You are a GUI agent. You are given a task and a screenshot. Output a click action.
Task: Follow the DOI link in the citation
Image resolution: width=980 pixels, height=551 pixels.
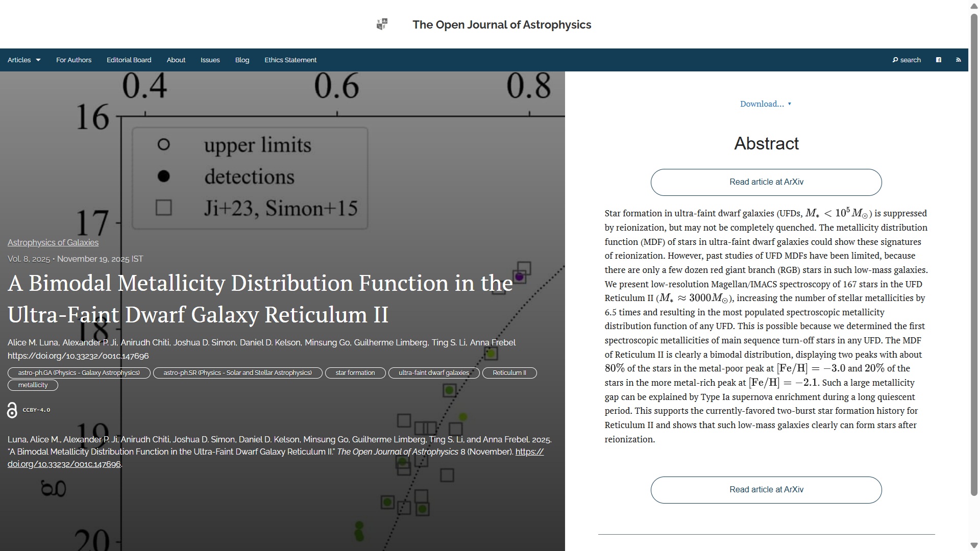pyautogui.click(x=64, y=464)
